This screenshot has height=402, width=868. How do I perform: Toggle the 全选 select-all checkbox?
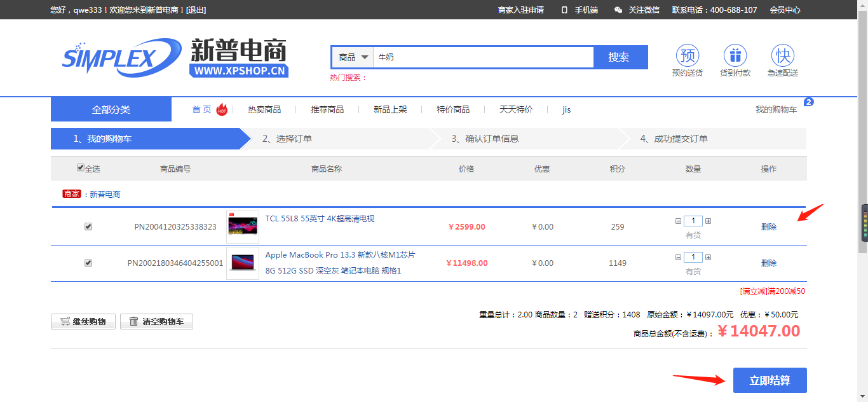point(81,168)
